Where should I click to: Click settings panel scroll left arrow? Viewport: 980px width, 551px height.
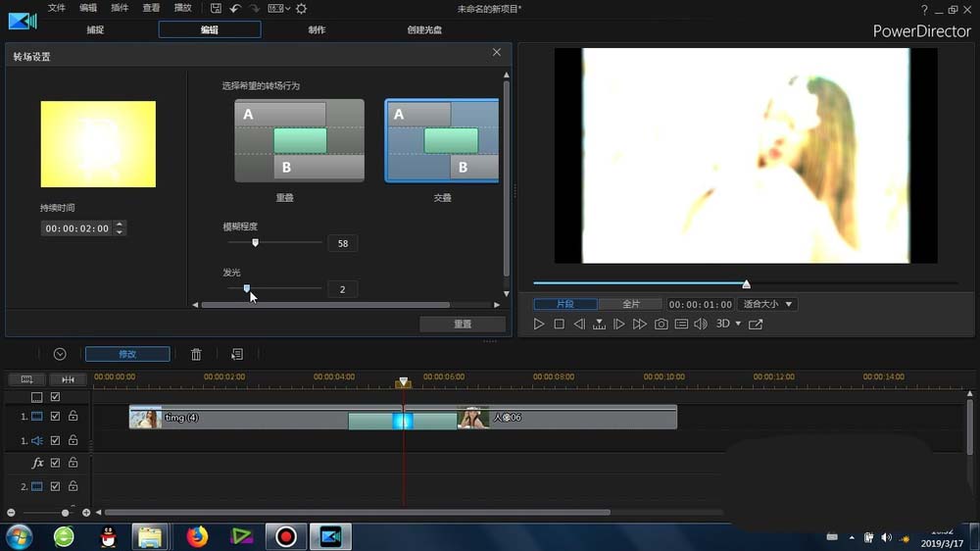195,305
